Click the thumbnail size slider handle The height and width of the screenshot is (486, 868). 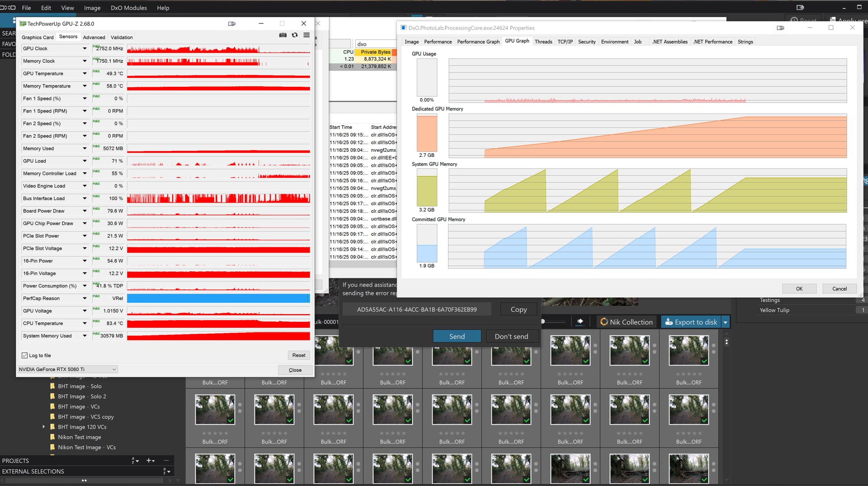point(543,321)
